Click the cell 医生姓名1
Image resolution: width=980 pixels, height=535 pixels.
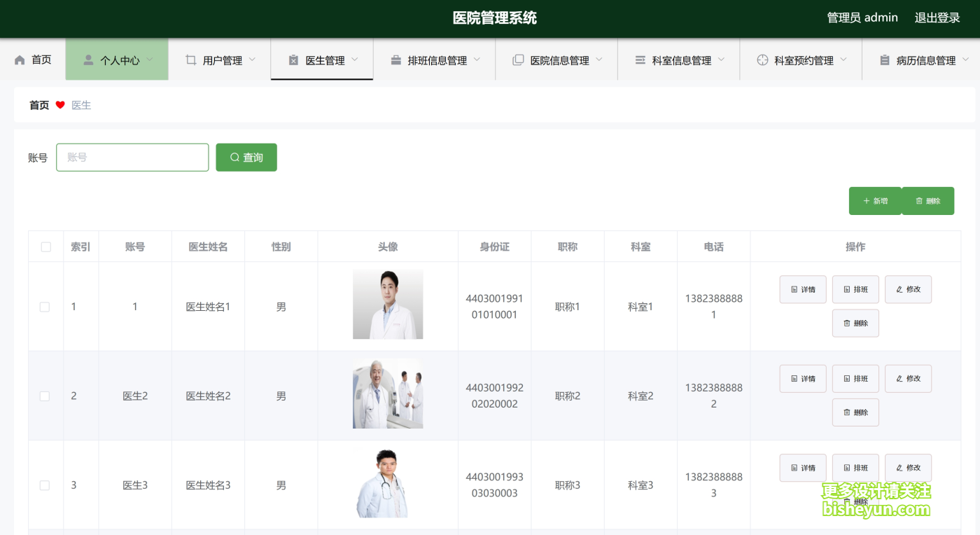(208, 307)
